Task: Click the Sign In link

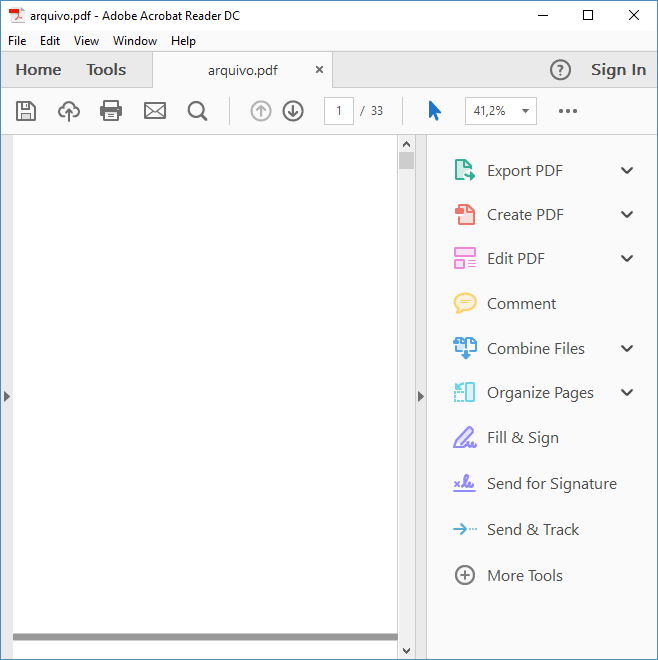Action: [618, 70]
